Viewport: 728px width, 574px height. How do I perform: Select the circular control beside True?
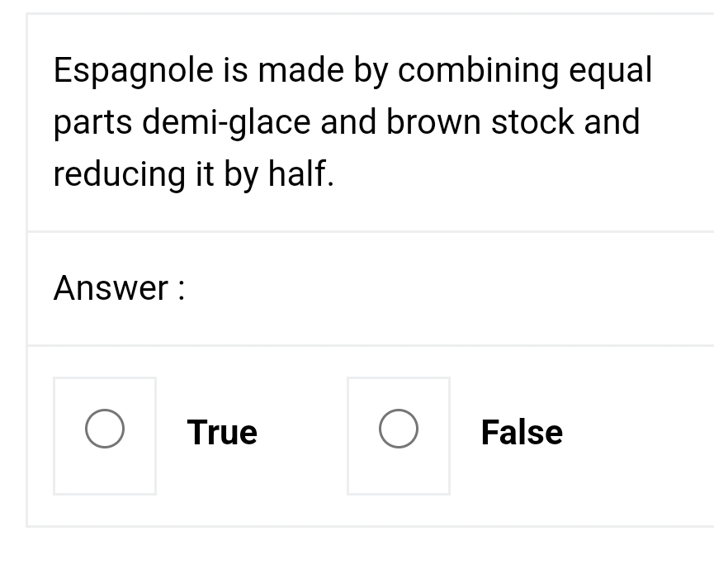click(x=105, y=428)
